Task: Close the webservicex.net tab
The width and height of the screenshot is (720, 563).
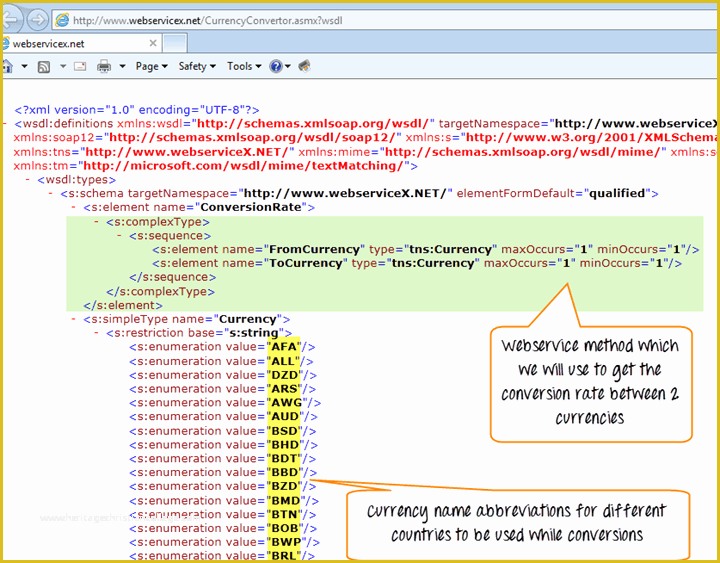Action: pos(153,43)
